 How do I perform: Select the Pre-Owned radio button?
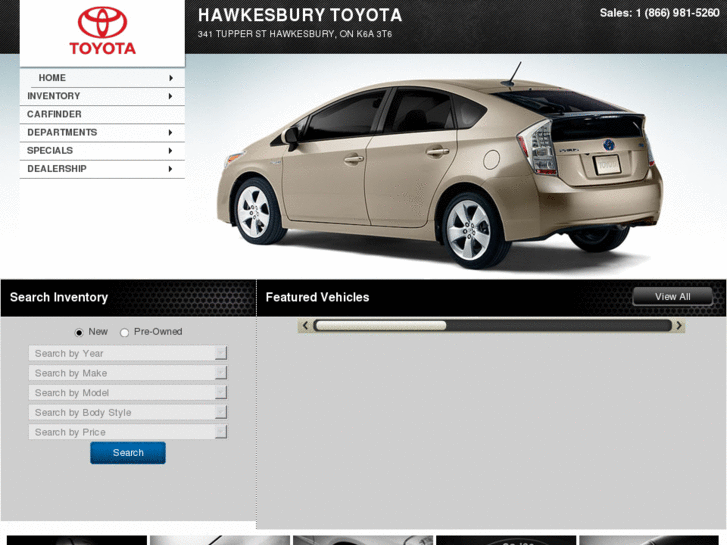(x=124, y=333)
